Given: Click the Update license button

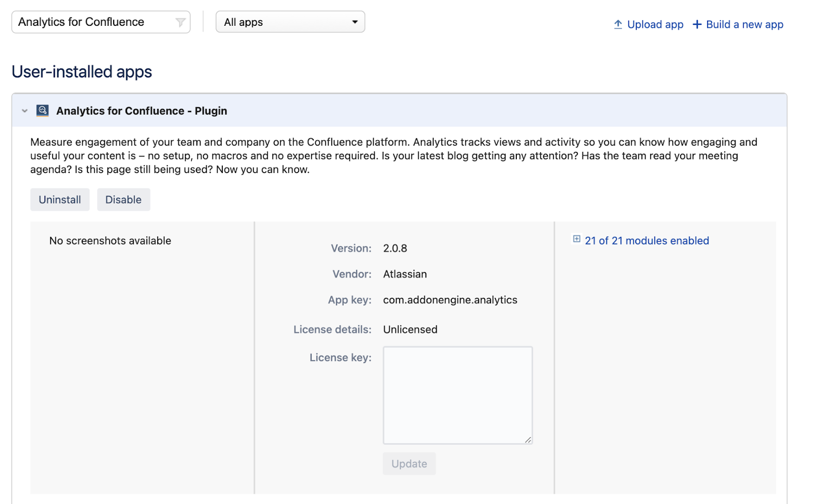Looking at the screenshot, I should coord(409,464).
